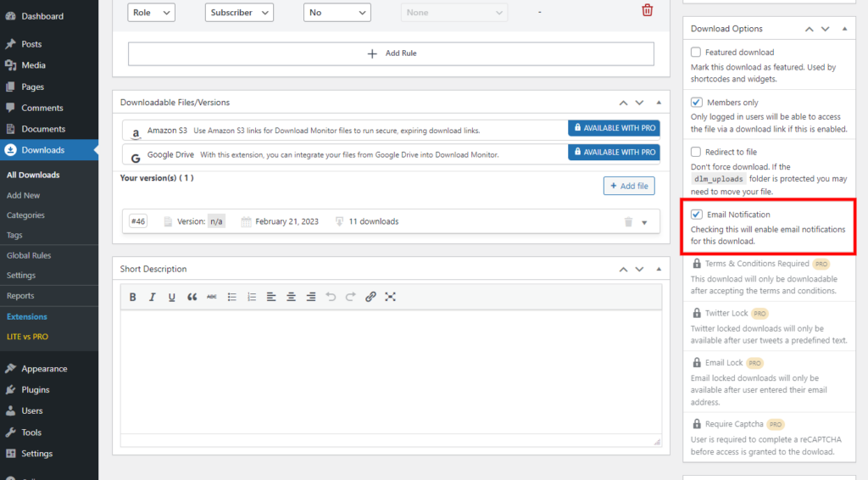Image resolution: width=868 pixels, height=480 pixels.
Task: Open the Extensions submenu link
Action: (x=26, y=316)
